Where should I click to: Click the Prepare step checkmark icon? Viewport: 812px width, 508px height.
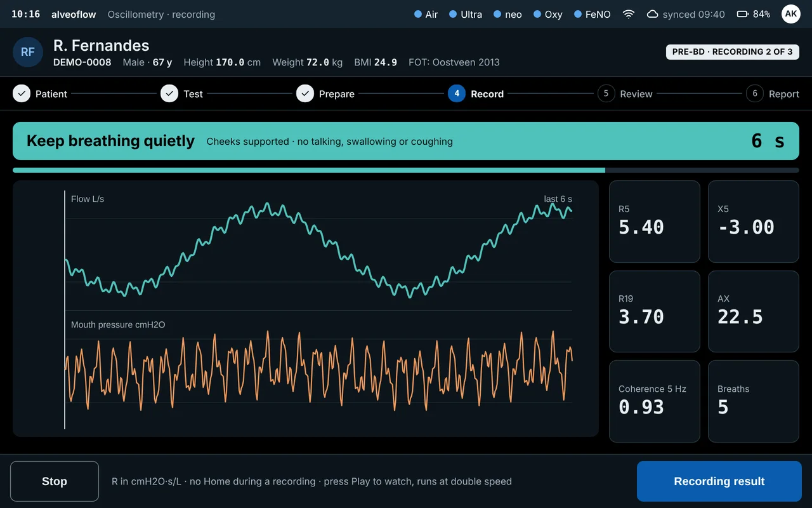click(305, 94)
